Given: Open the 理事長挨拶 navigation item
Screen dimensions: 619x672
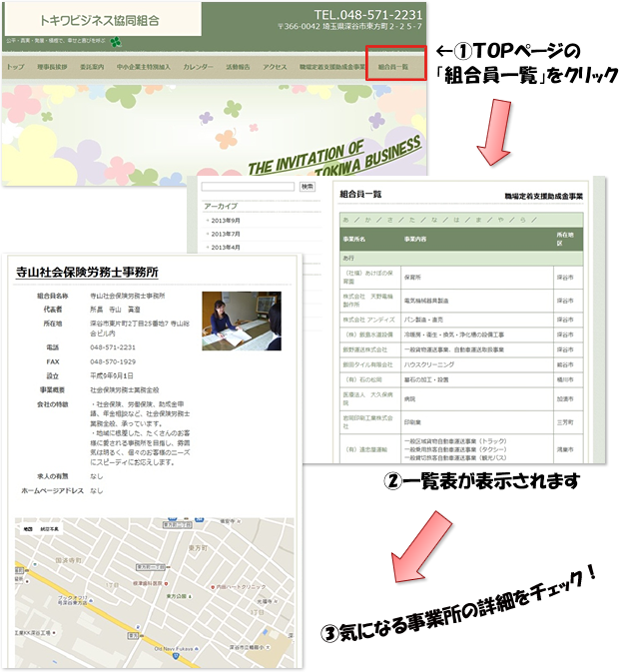Looking at the screenshot, I should 52,67.
